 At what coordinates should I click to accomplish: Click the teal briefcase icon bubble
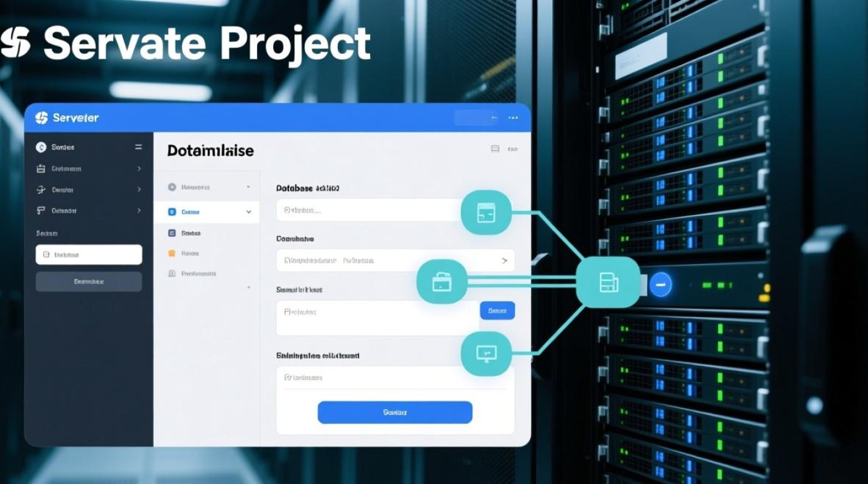click(x=442, y=281)
